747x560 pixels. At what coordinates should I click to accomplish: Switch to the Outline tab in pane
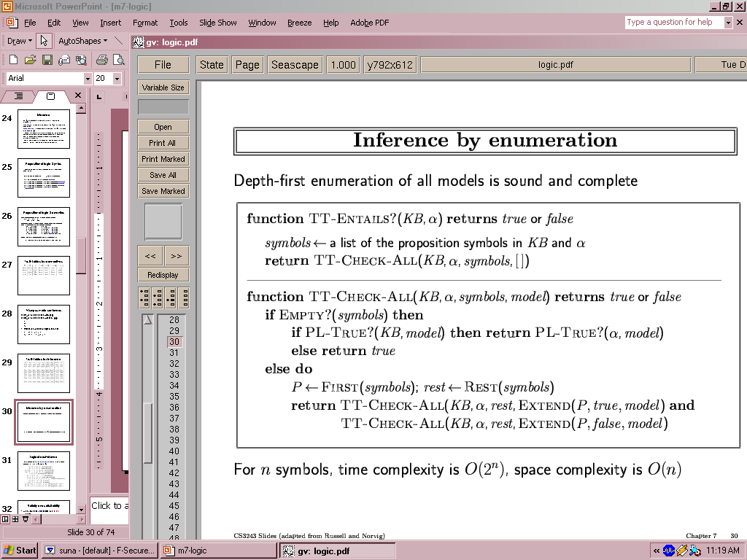pos(19,96)
